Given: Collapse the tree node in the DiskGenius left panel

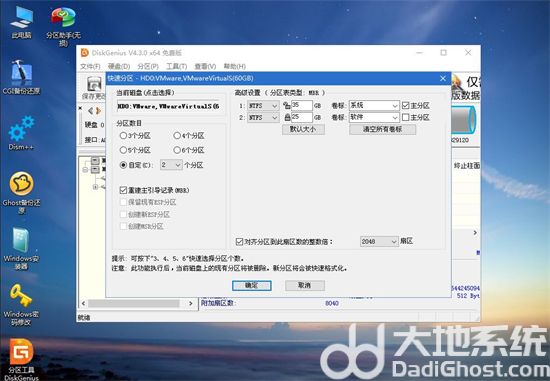Looking at the screenshot, I should tap(85, 169).
